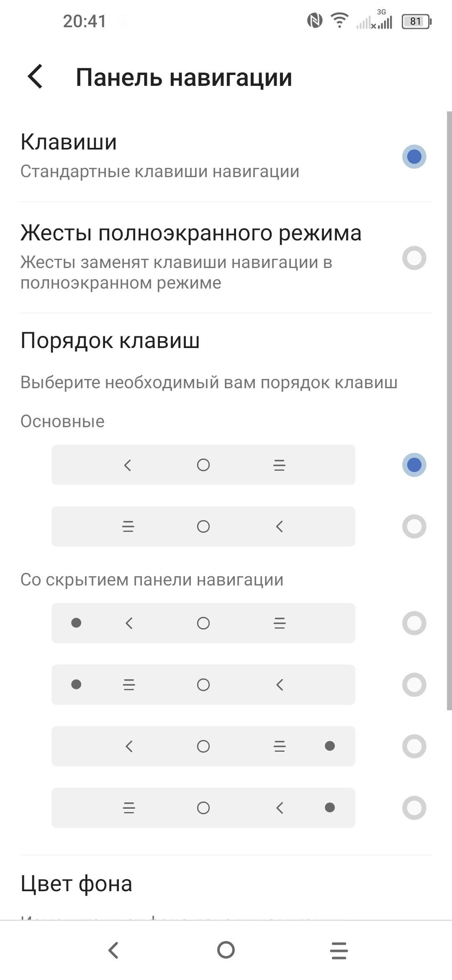Viewport: 452px width, 980px height.
Task: Choose back-home-menu layout with dot right
Action: [x=414, y=746]
